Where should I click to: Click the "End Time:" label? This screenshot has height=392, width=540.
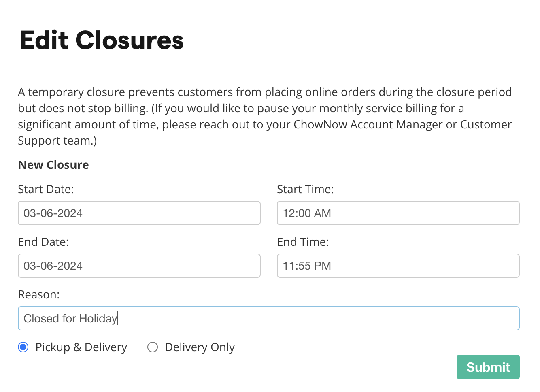[x=303, y=242]
